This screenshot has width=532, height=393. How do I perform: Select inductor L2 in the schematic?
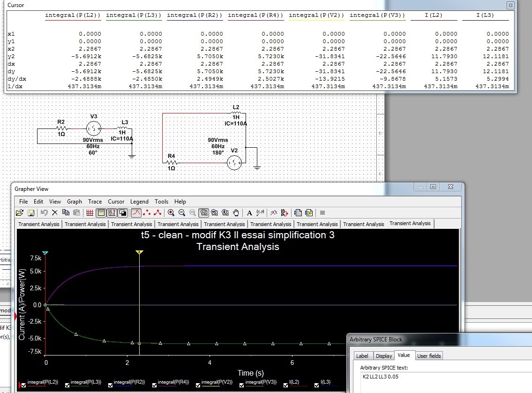(x=236, y=113)
